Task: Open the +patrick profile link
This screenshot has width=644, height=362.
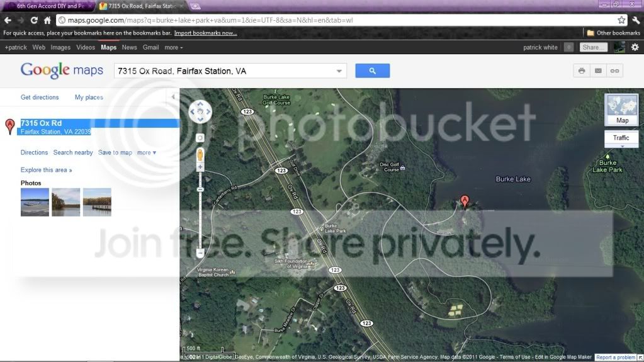Action: (16, 47)
